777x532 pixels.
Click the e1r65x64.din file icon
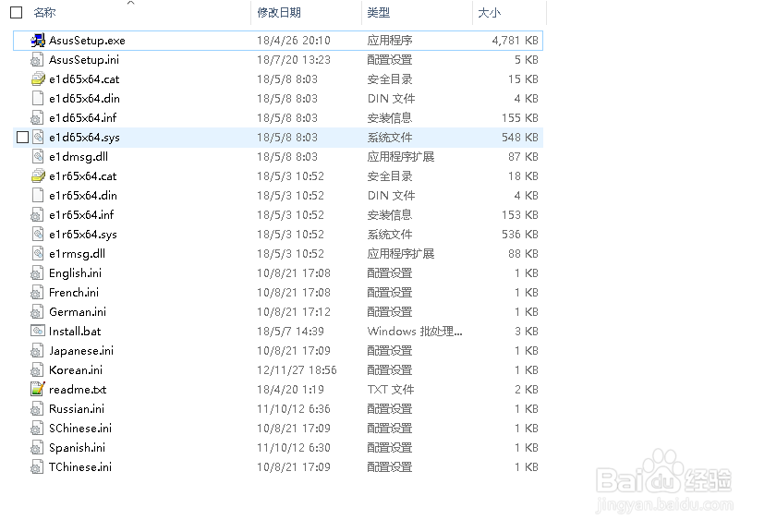click(37, 195)
